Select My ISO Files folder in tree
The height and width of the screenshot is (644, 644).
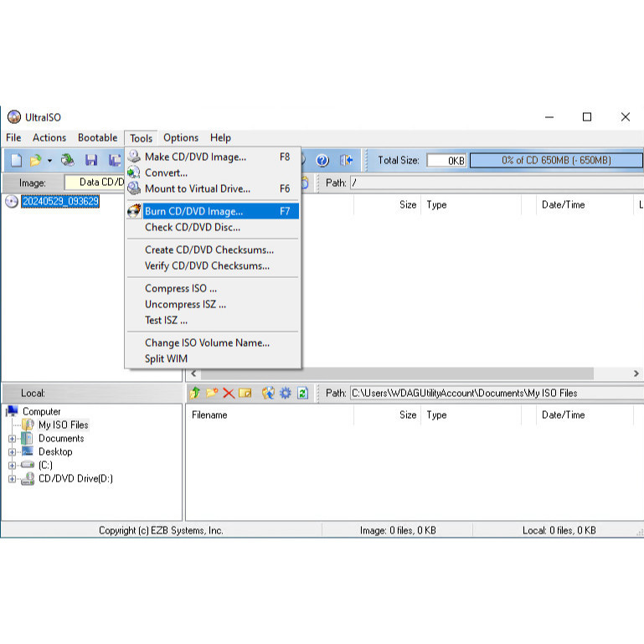(63, 425)
